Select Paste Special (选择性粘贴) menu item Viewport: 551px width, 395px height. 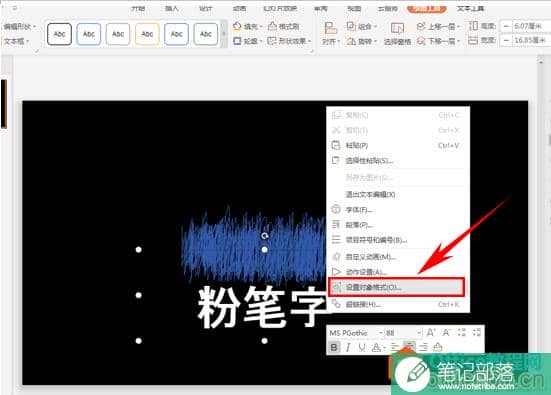click(x=398, y=161)
